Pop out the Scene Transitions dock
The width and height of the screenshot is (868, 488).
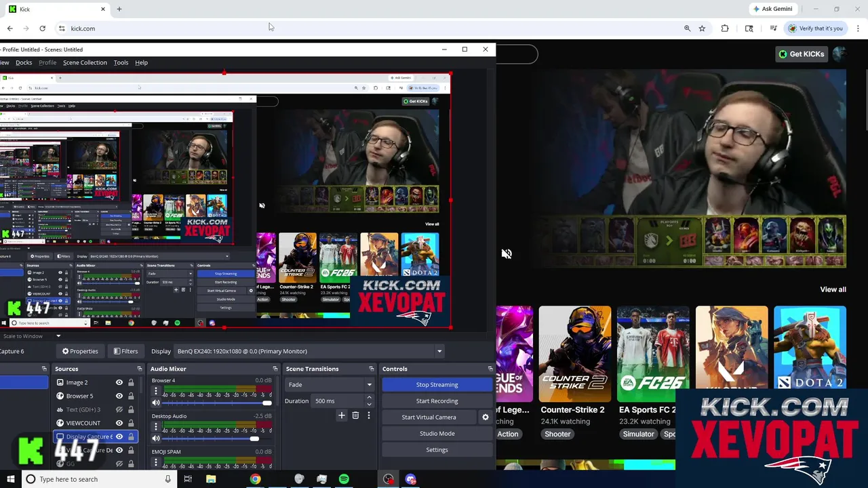pos(372,369)
